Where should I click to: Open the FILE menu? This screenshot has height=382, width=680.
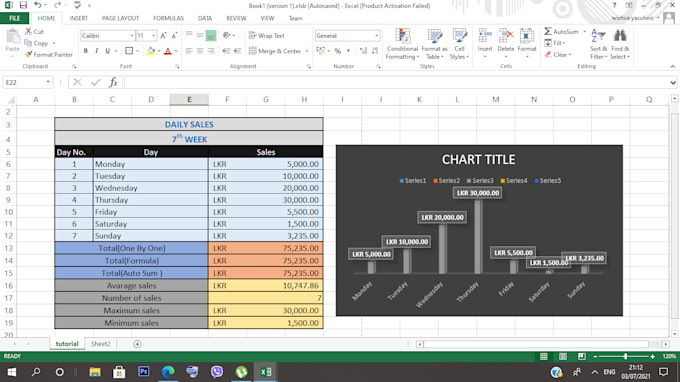pos(14,18)
